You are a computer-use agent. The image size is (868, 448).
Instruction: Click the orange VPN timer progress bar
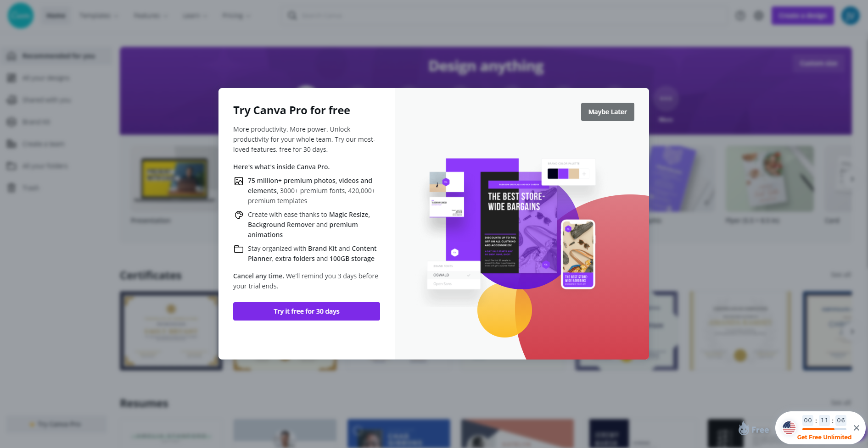[824, 429]
